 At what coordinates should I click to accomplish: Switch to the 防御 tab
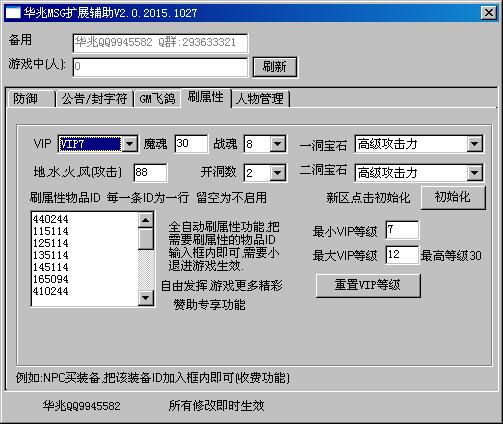point(31,99)
